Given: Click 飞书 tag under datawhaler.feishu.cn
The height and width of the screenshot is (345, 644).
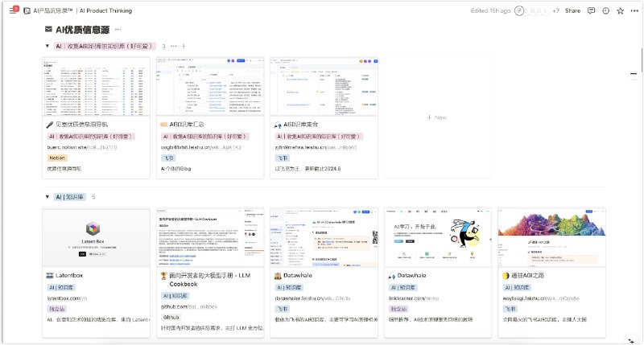Looking at the screenshot, I should [x=283, y=309].
